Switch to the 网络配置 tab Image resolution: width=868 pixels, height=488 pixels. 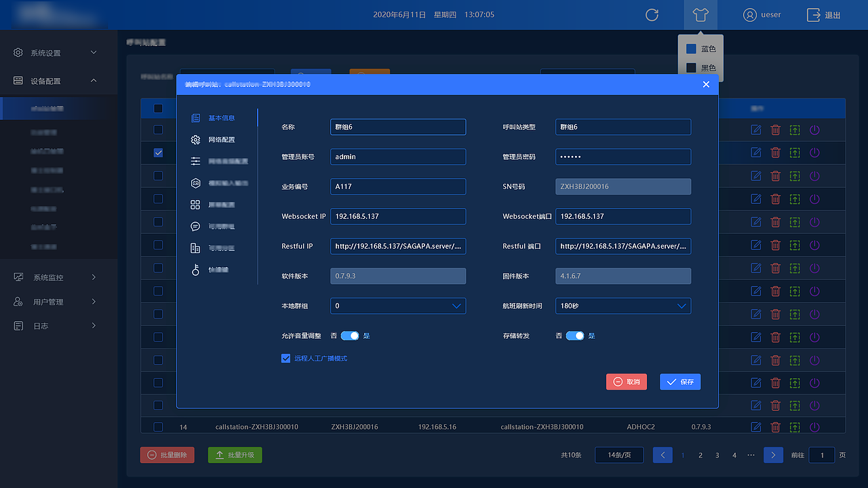pyautogui.click(x=213, y=140)
